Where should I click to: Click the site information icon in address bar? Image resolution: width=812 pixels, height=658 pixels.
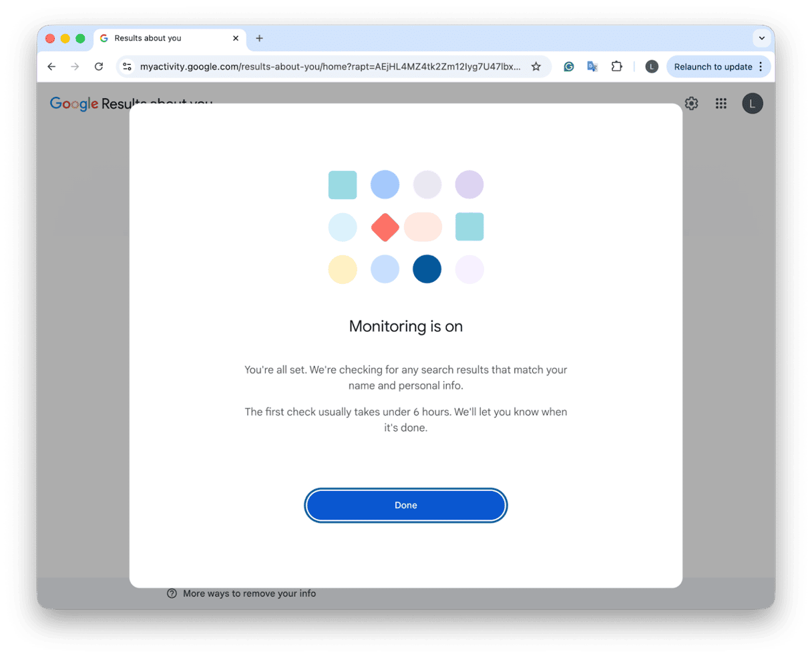coord(127,66)
